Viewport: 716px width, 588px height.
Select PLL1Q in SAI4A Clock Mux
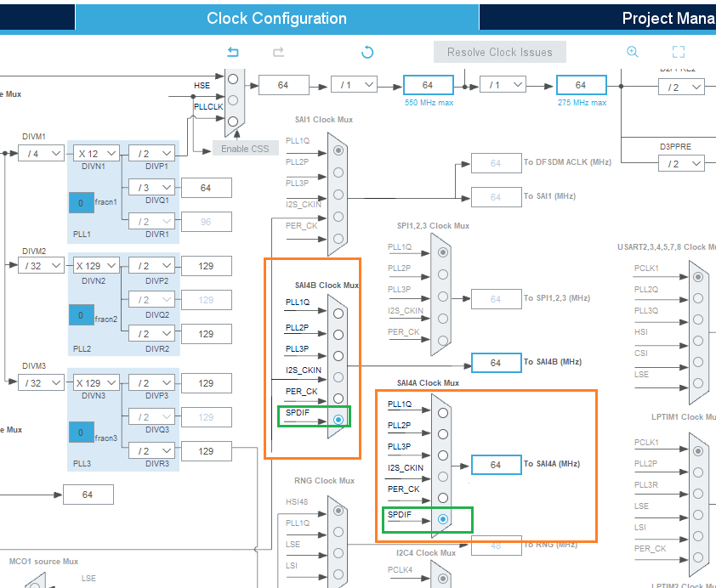click(x=443, y=413)
